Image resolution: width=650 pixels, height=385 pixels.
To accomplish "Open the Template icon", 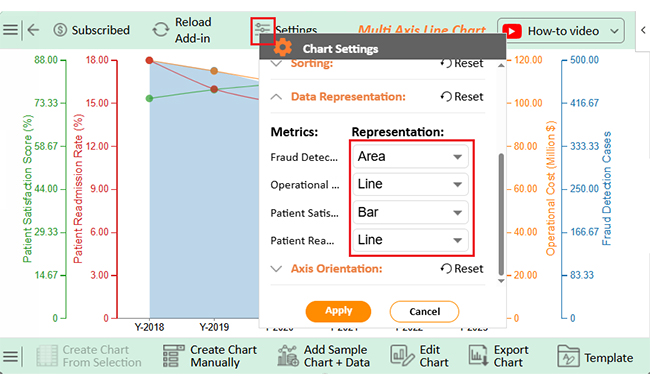I will point(568,356).
